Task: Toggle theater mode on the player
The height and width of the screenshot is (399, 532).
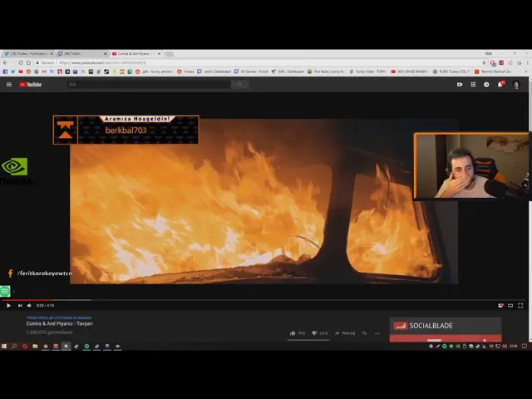Action: [510, 305]
